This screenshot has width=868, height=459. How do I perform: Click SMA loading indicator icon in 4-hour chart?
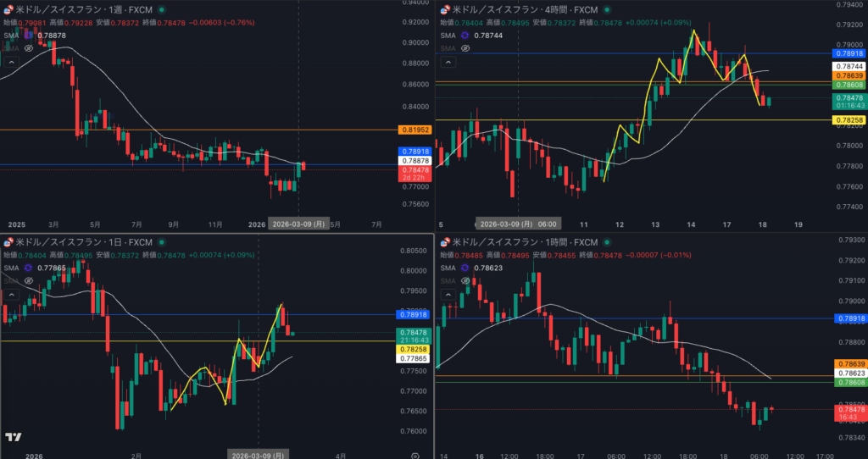click(463, 36)
